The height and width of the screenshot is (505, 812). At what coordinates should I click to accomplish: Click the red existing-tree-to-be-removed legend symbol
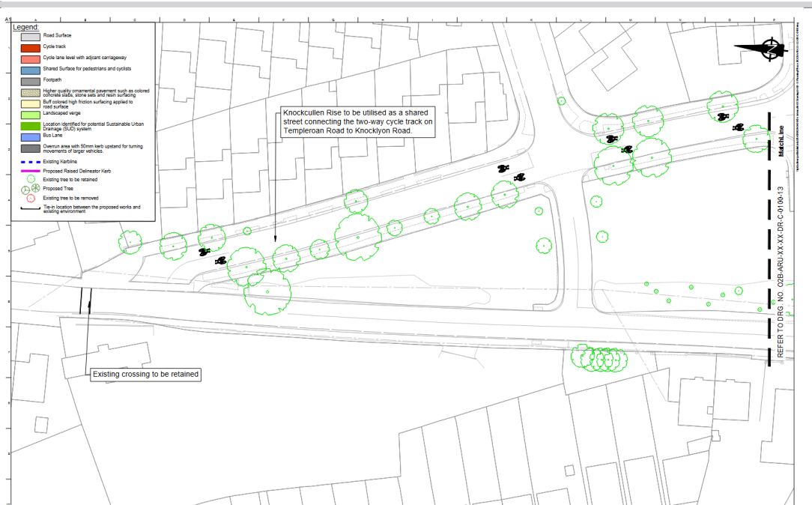point(31,198)
